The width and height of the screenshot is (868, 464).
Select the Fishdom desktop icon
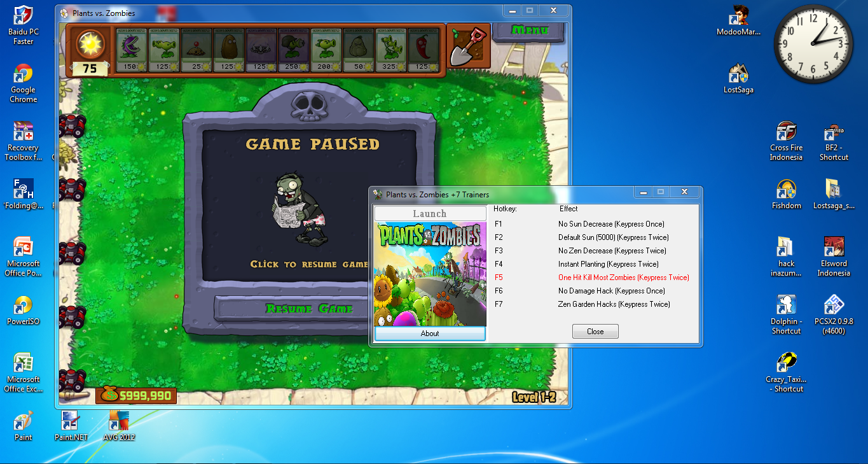pyautogui.click(x=787, y=195)
